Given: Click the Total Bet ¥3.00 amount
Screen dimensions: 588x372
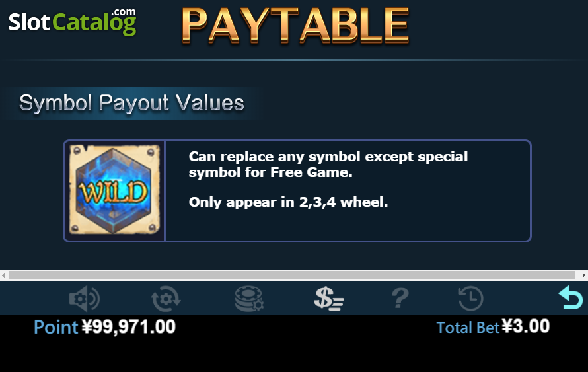Looking at the screenshot, I should pyautogui.click(x=526, y=326).
